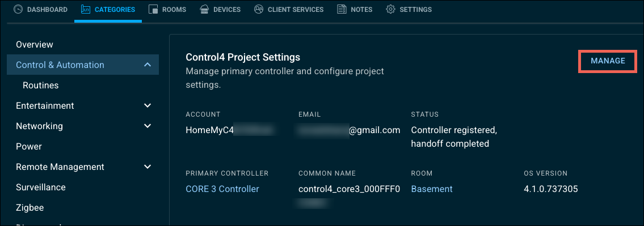Click the Notes document icon
This screenshot has height=226, width=644.
tap(342, 10)
